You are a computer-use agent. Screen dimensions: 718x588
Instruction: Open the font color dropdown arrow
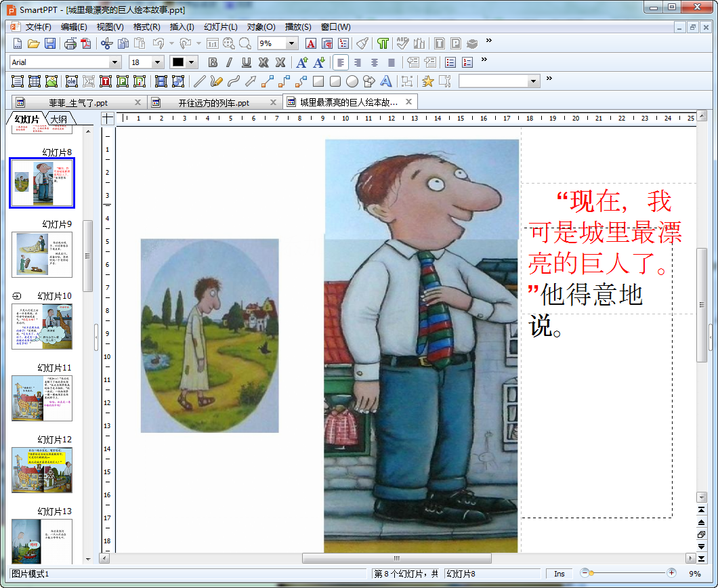pyautogui.click(x=192, y=62)
